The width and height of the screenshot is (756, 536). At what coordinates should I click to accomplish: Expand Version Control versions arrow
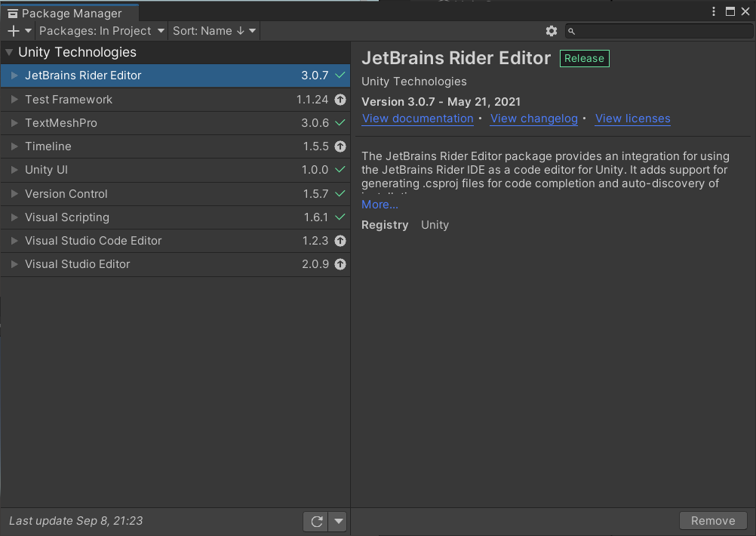14,193
